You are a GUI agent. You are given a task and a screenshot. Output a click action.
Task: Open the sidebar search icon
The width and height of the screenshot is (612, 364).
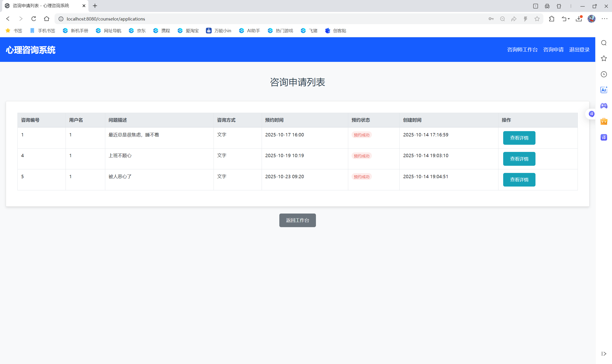(x=604, y=43)
